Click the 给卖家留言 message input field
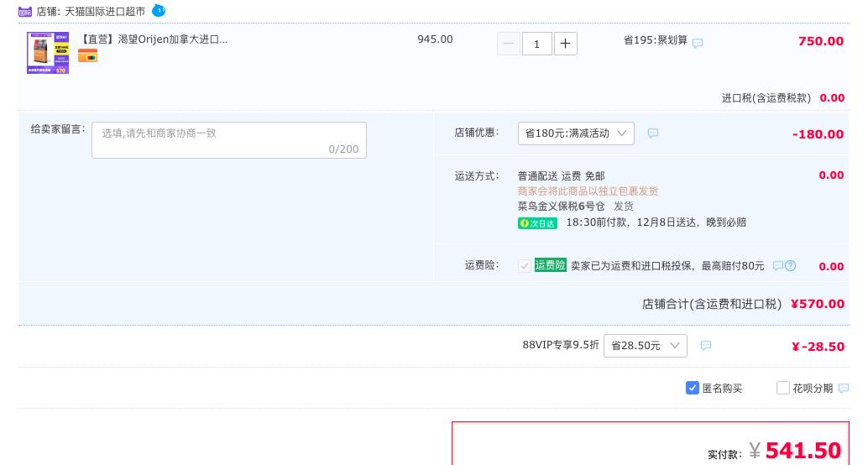 228,140
